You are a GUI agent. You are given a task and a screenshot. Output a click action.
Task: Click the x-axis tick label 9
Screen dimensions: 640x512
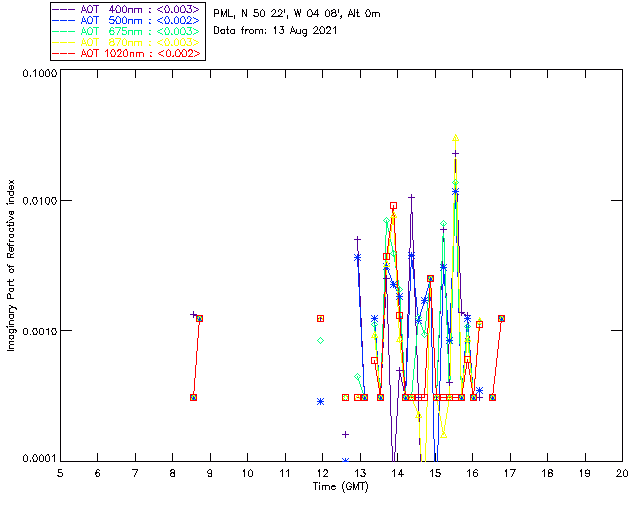[210, 473]
